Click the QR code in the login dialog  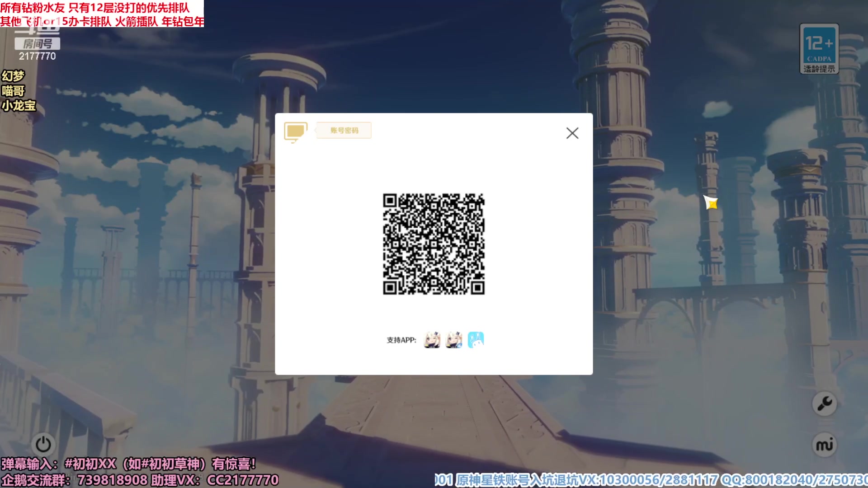(434, 244)
